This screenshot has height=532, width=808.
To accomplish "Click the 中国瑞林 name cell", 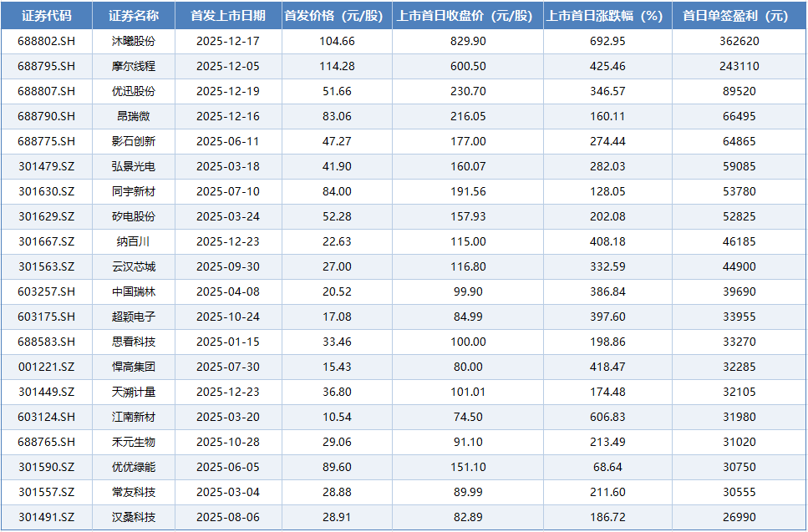I will pyautogui.click(x=134, y=291).
